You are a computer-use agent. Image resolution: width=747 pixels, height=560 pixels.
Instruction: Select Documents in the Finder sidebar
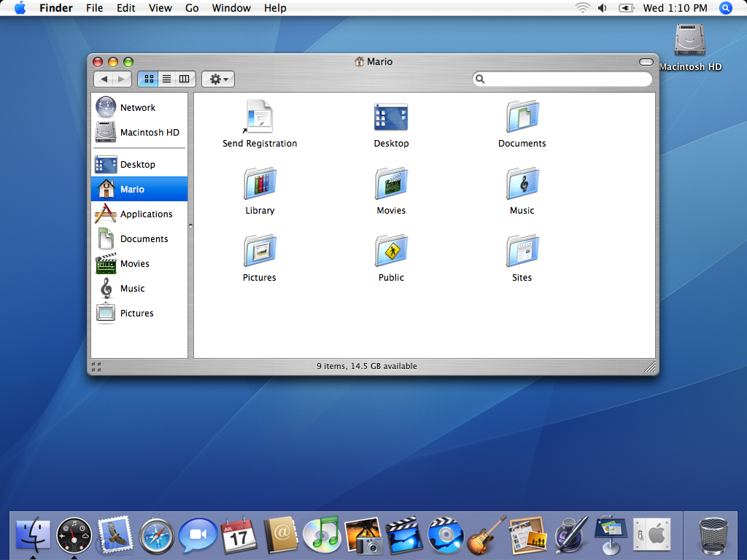139,238
